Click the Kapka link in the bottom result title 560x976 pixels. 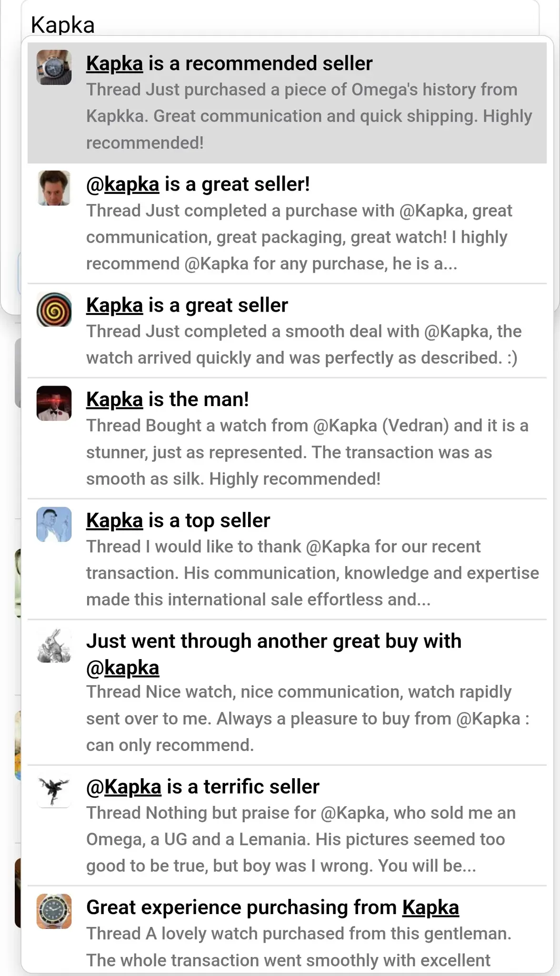click(430, 907)
